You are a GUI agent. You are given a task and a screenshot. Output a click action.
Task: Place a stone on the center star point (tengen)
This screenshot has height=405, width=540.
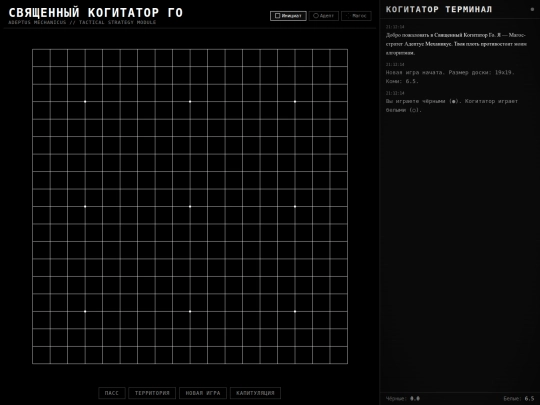pos(190,207)
